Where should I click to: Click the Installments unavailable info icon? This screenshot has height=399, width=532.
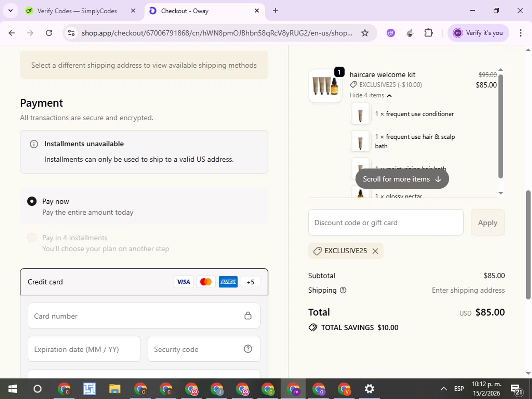[34, 144]
